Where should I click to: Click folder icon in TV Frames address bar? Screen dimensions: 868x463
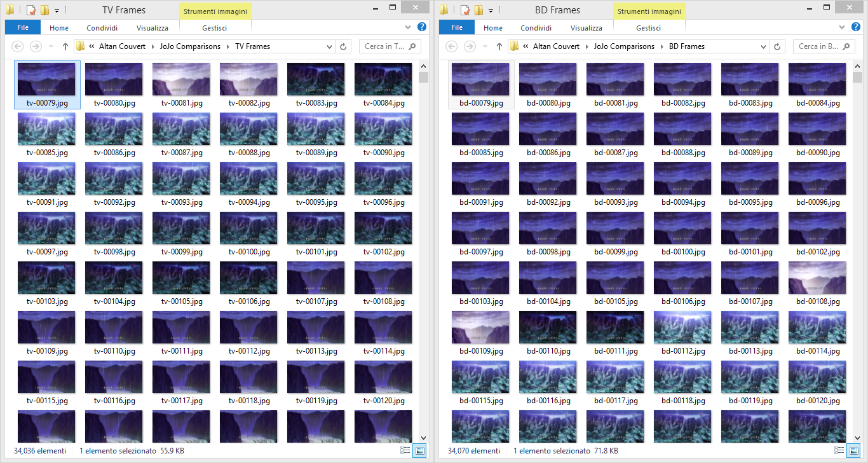80,46
